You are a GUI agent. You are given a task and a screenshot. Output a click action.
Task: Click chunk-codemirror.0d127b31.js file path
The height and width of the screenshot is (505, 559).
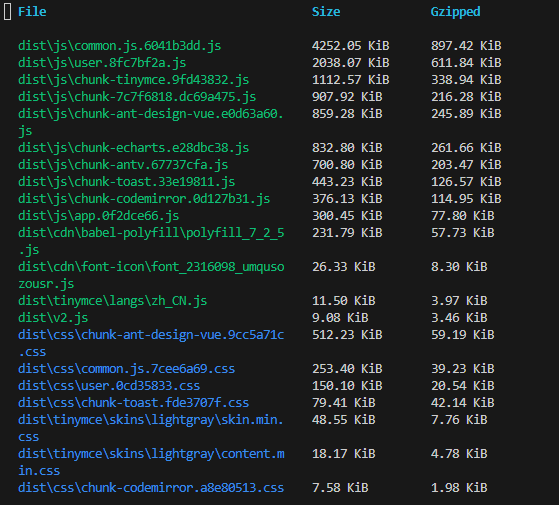[x=144, y=199]
